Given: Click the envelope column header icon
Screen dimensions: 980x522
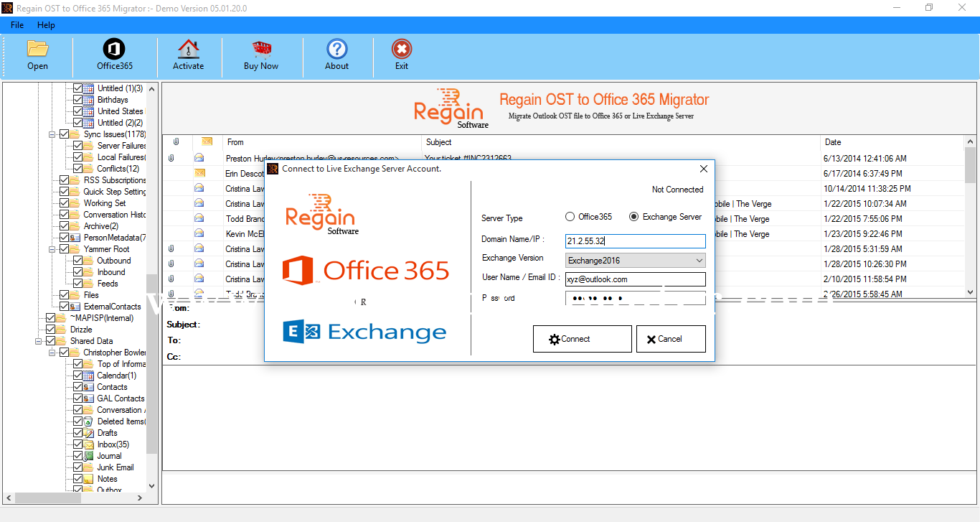Looking at the screenshot, I should pyautogui.click(x=207, y=142).
